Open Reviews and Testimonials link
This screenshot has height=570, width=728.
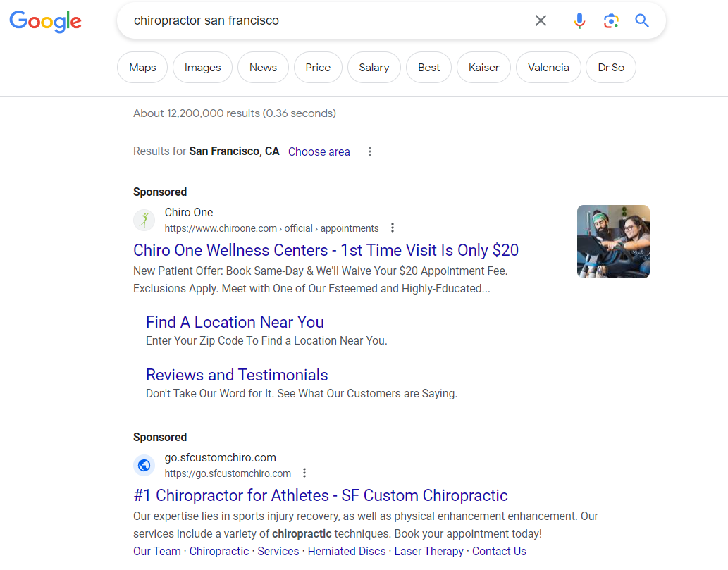click(237, 375)
